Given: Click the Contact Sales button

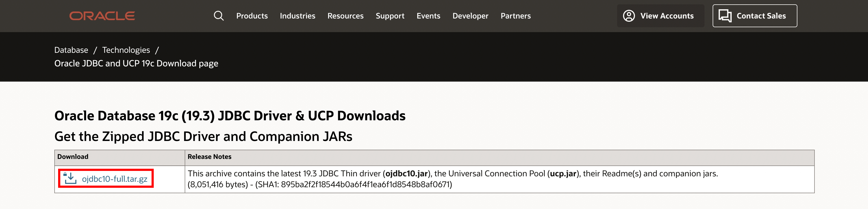Looking at the screenshot, I should [755, 16].
